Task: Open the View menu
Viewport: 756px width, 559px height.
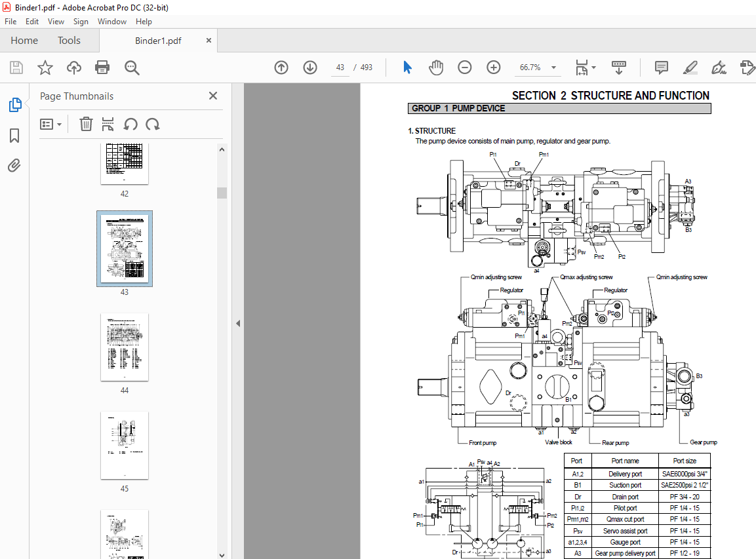Action: point(56,21)
